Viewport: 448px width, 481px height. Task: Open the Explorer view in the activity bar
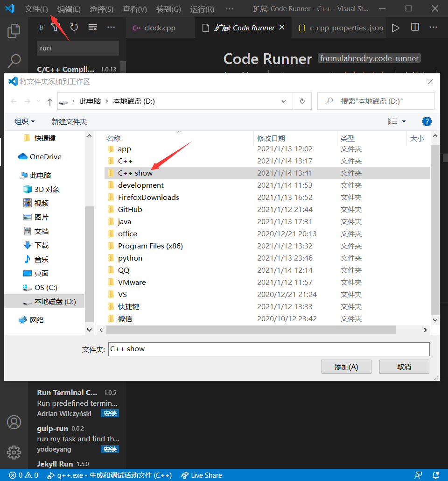click(14, 31)
